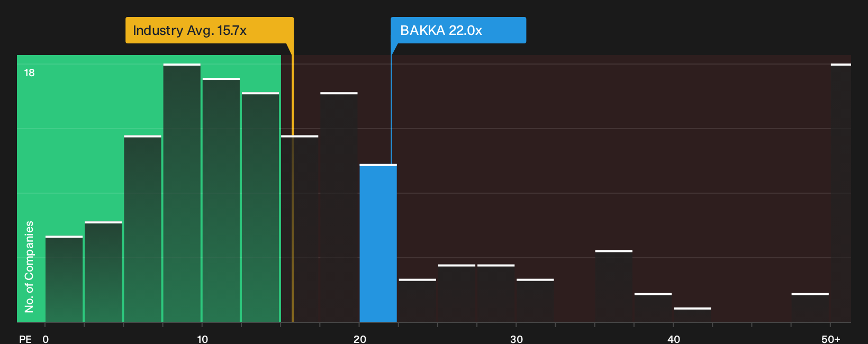Click the 10 x-axis tick label
This screenshot has height=344, width=868.
pos(202,339)
